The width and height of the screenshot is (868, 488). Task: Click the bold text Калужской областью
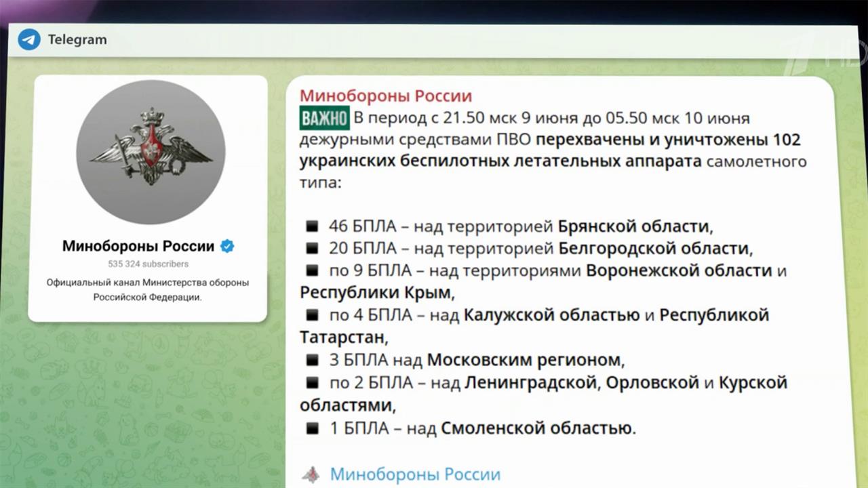tap(552, 315)
